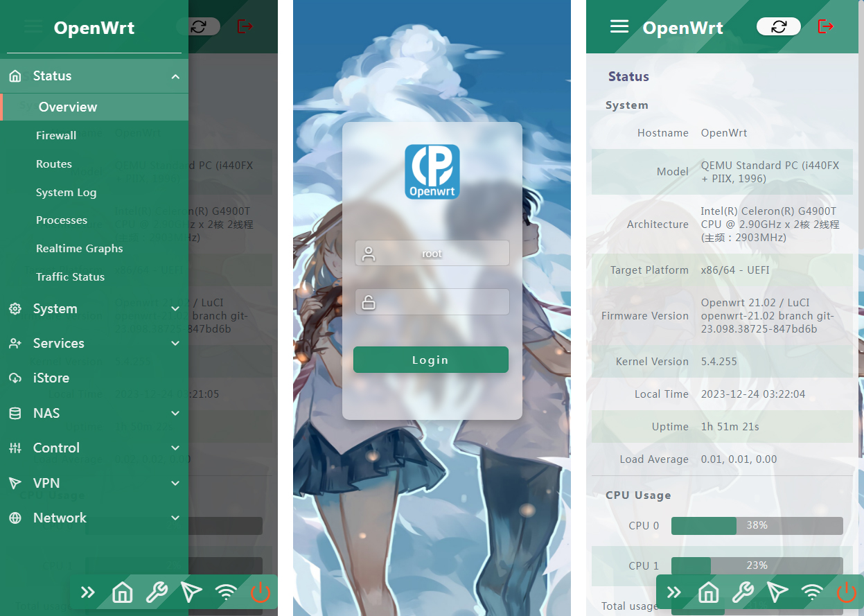
Task: Expand the Services menu section
Action: click(x=94, y=344)
